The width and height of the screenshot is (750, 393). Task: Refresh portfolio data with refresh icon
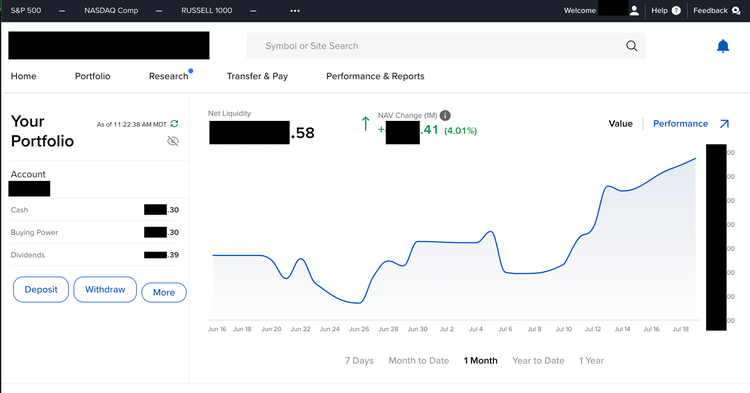point(174,124)
